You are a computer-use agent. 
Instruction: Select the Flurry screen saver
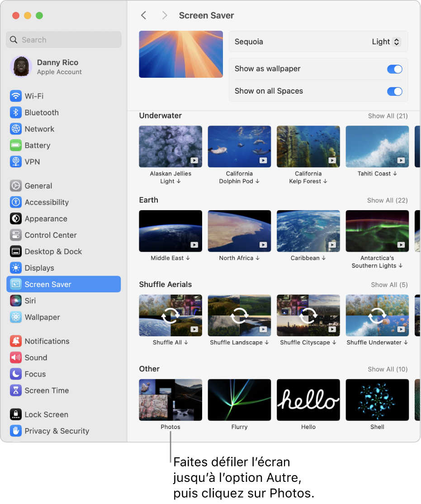239,400
